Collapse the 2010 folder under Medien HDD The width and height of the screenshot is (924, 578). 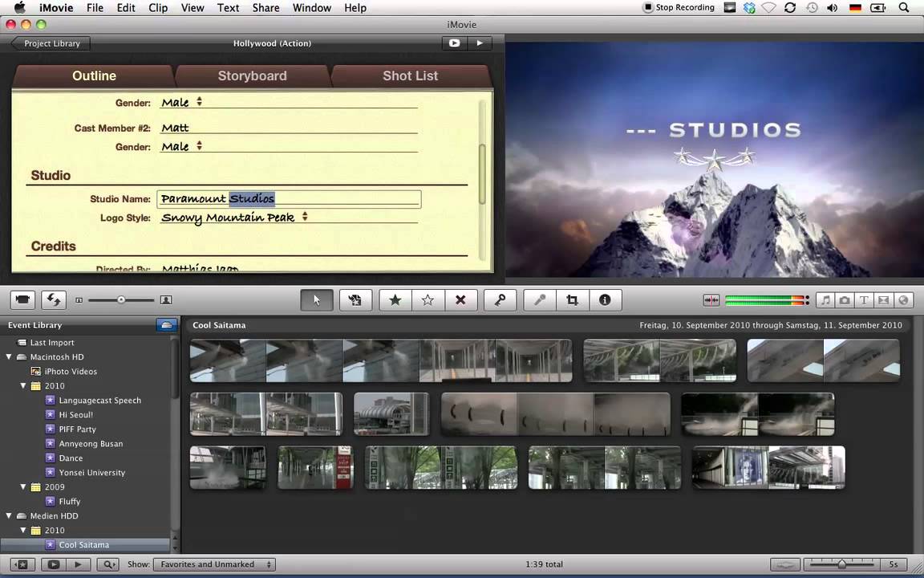(23, 530)
